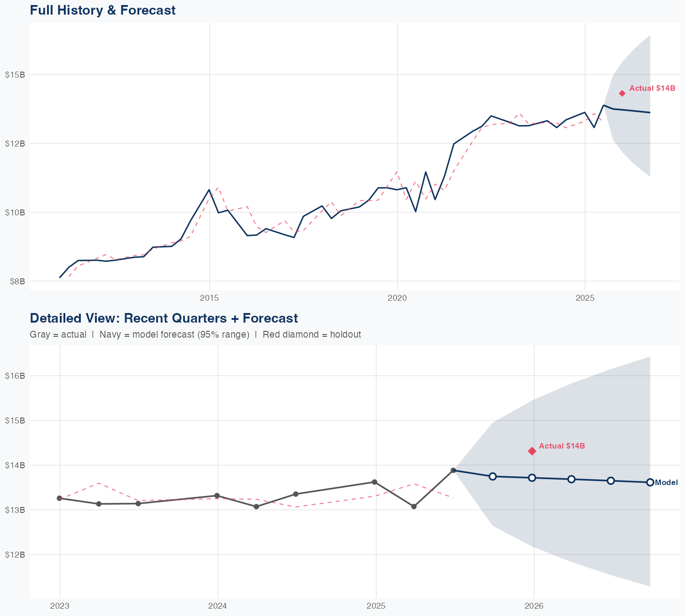Image resolution: width=685 pixels, height=616 pixels.
Task: Click the 'Detailed View: Recent Quarters + Forecast' heading
Action: (x=163, y=318)
